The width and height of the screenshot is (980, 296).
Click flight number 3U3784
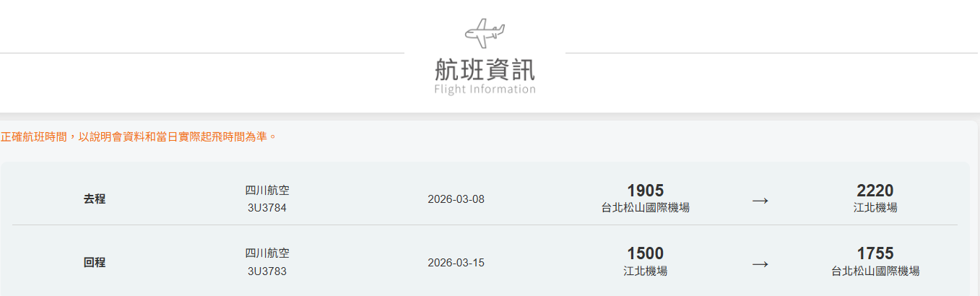[x=267, y=208]
